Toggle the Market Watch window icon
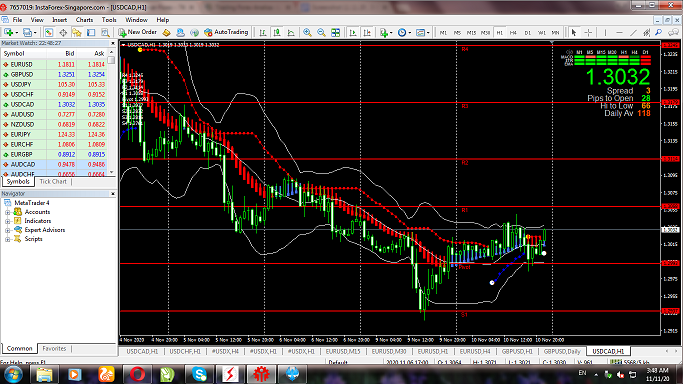Image resolution: width=683 pixels, height=384 pixels. 49,32
